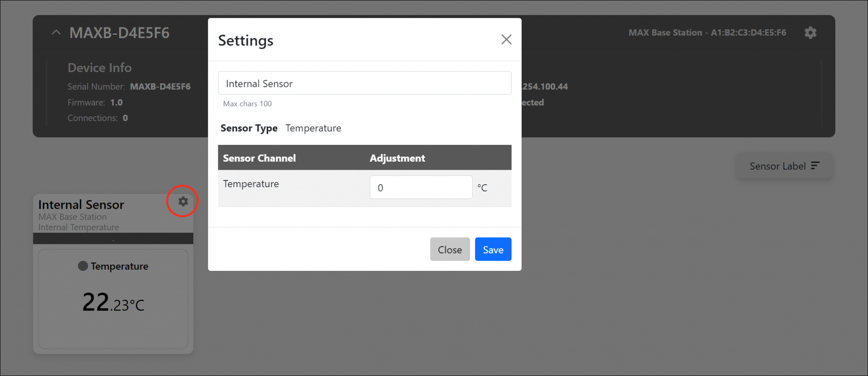Click the gray Temperature status dot
Screen dimensions: 868x376
pyautogui.click(x=83, y=266)
